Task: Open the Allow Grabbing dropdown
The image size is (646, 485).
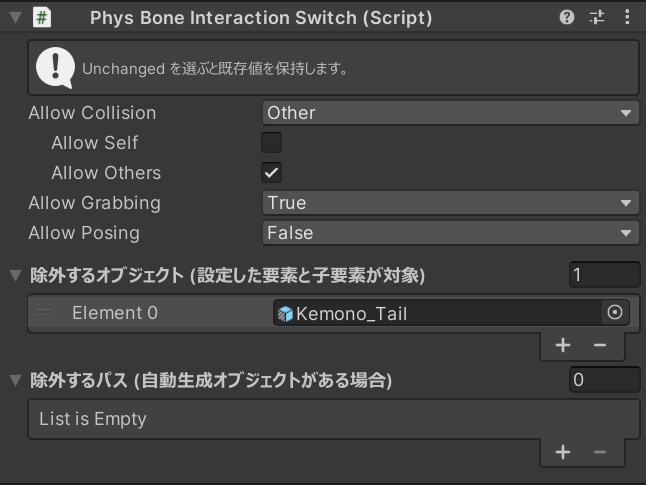Action: coord(450,203)
